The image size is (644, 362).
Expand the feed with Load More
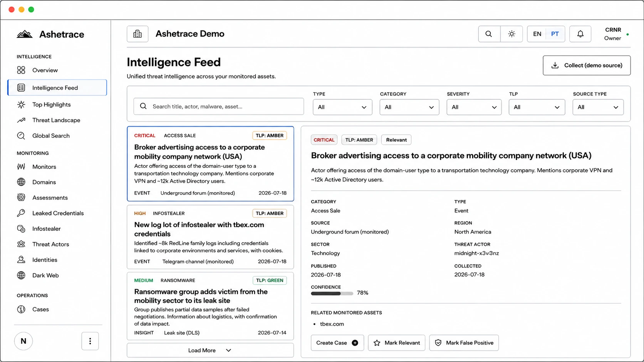[210, 350]
